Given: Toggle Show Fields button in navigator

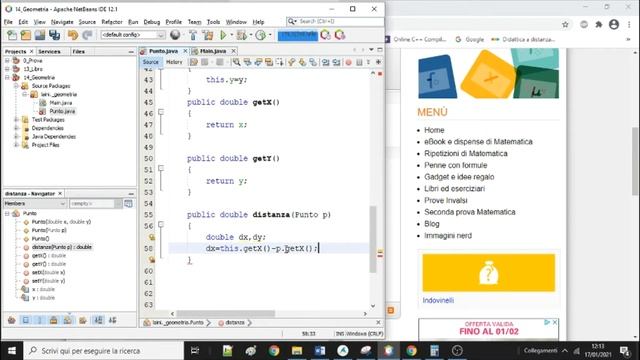Looking at the screenshot, I should (26, 320).
